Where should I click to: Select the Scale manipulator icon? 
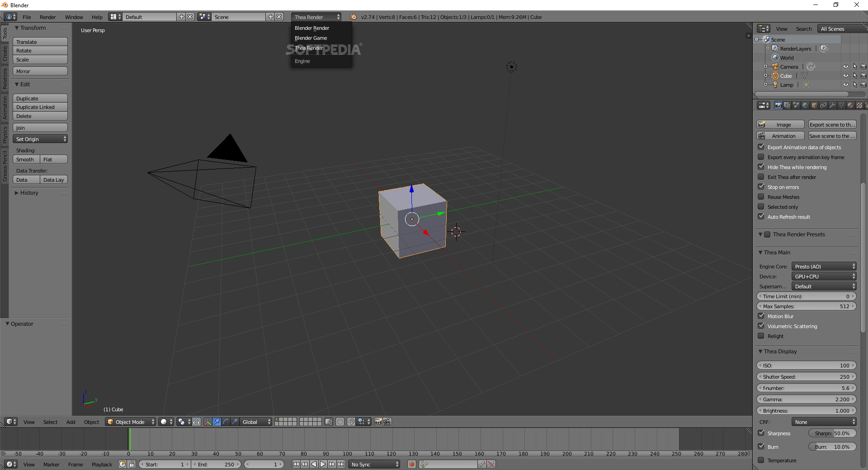[235, 422]
